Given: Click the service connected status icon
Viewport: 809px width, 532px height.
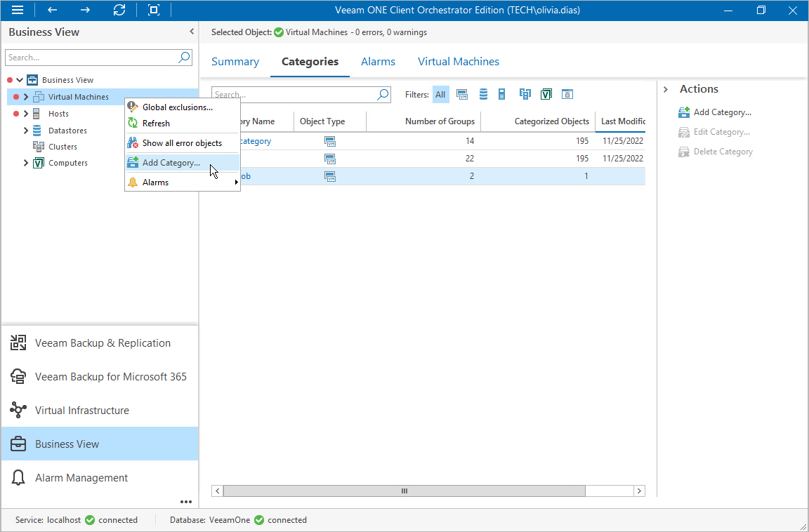Looking at the screenshot, I should (x=90, y=519).
